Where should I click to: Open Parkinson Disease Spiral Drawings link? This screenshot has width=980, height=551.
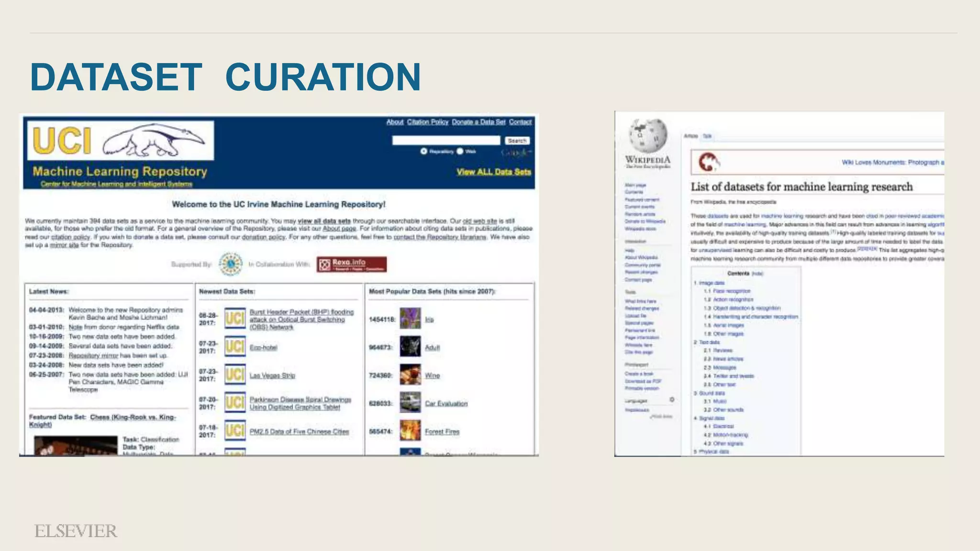pos(300,403)
